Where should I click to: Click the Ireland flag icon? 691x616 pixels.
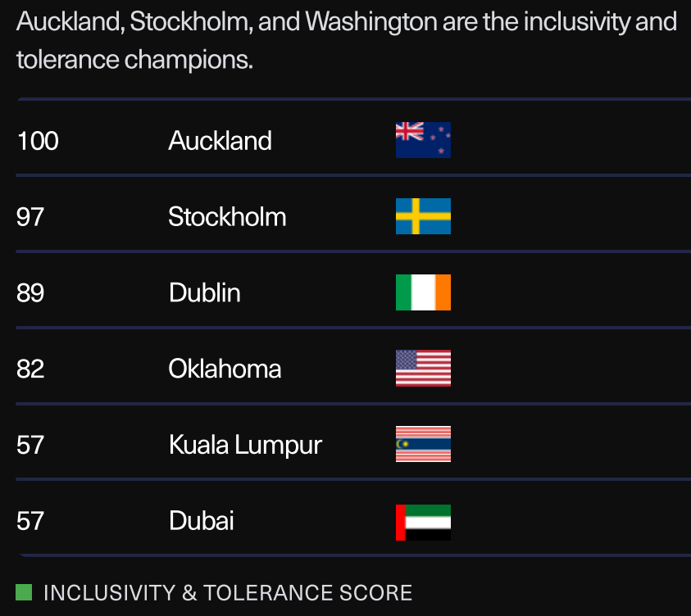pyautogui.click(x=423, y=292)
